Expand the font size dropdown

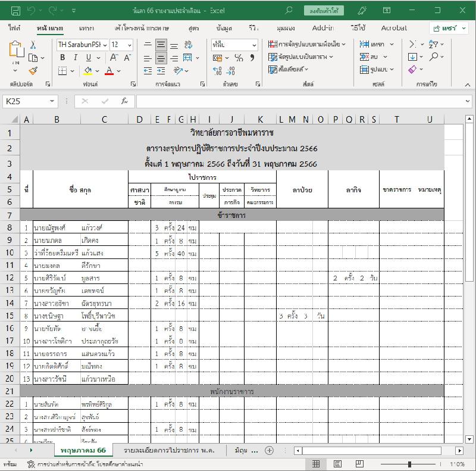130,45
